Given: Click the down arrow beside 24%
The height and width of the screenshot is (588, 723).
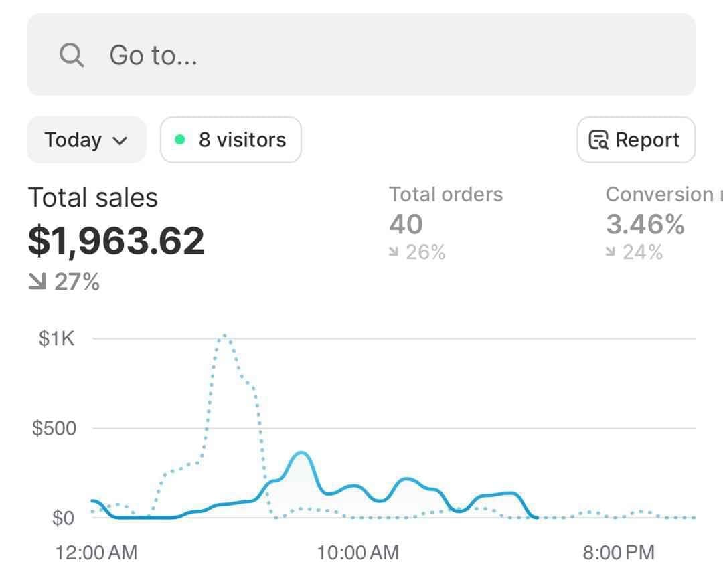Looking at the screenshot, I should pos(611,252).
